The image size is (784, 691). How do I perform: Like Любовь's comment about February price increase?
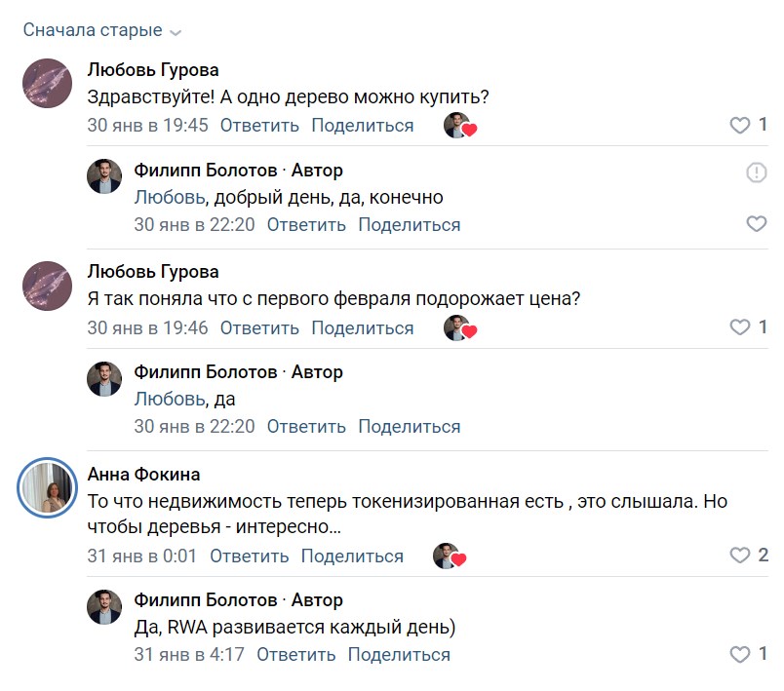click(740, 327)
